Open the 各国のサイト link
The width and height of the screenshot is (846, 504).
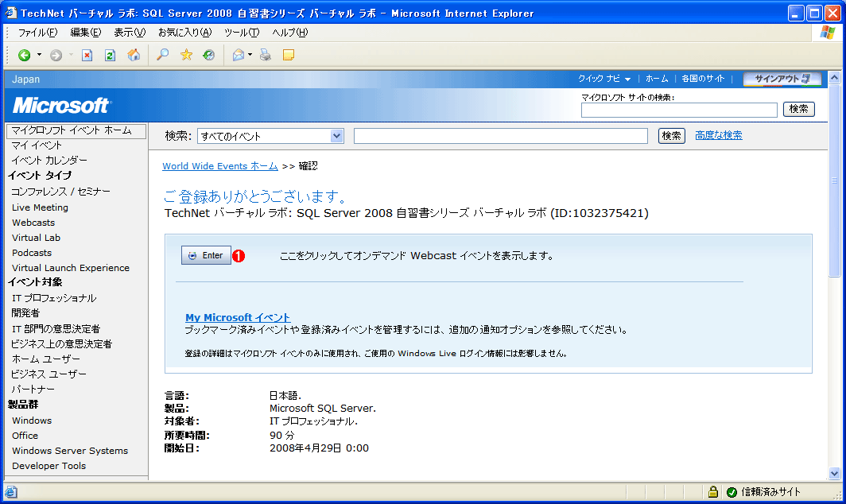pyautogui.click(x=703, y=79)
